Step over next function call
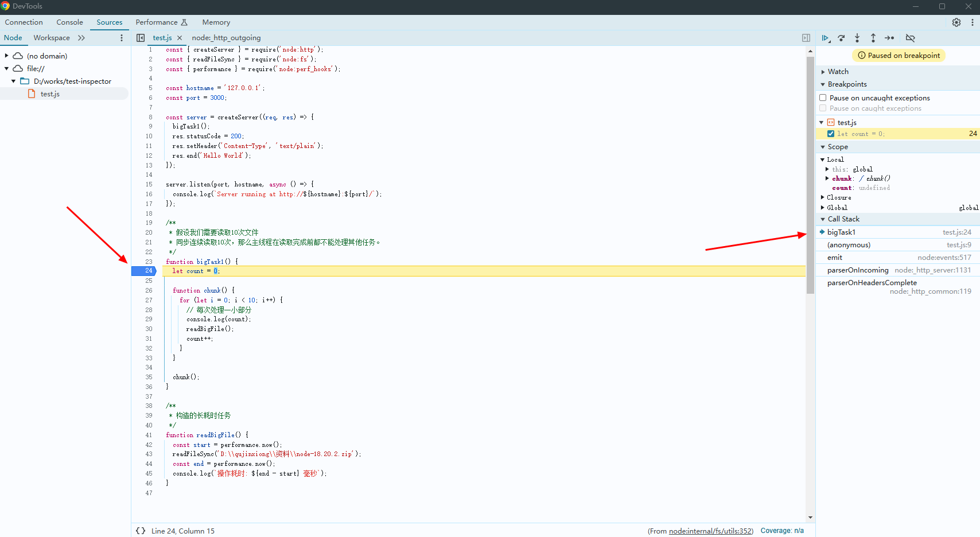The width and height of the screenshot is (980, 537). [841, 38]
